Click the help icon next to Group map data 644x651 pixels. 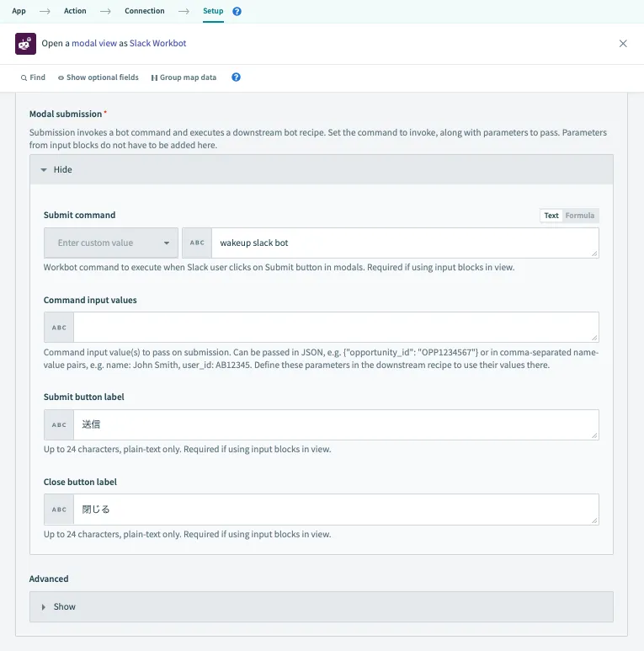tap(237, 77)
